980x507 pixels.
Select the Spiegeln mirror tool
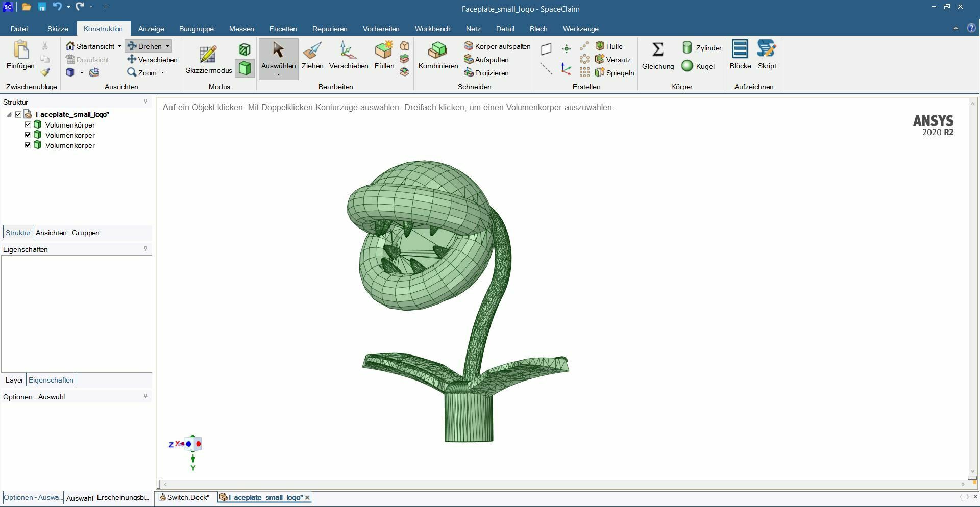pyautogui.click(x=615, y=73)
